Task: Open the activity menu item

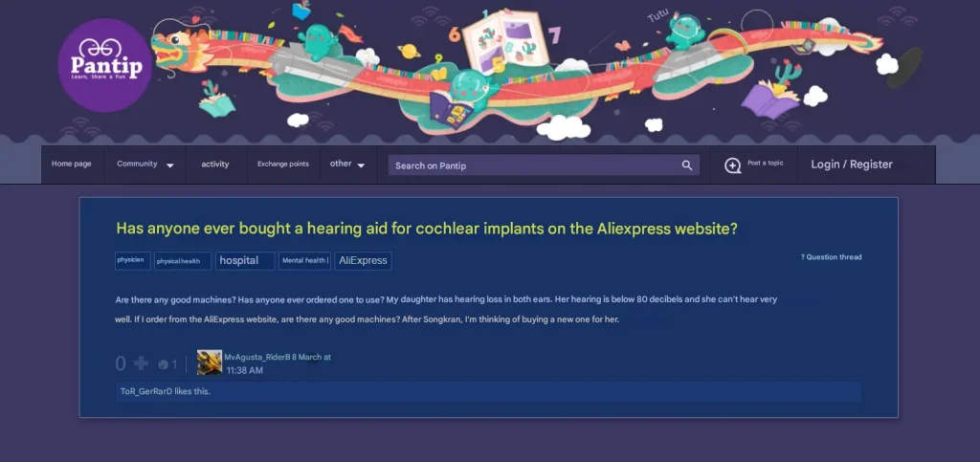Action: [215, 165]
